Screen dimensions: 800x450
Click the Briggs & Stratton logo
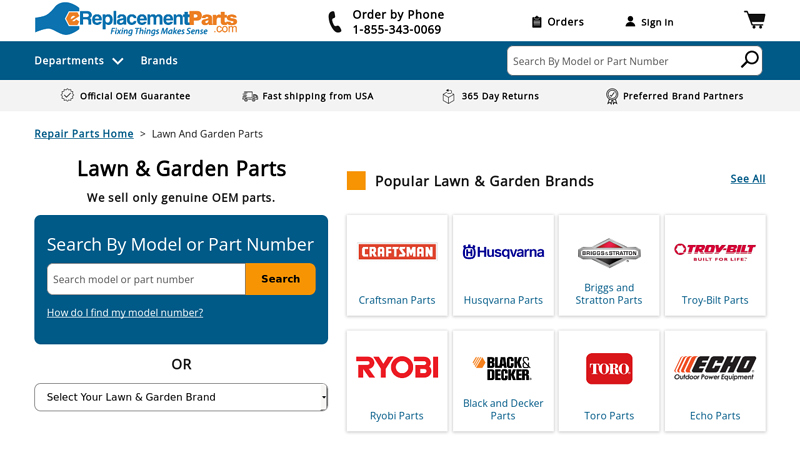[x=609, y=253]
